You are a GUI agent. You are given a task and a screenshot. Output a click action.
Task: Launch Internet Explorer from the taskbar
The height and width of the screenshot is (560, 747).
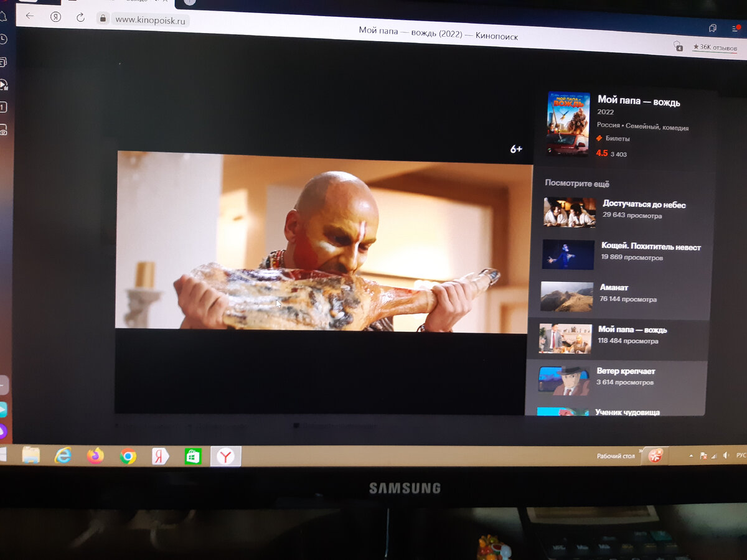click(63, 455)
